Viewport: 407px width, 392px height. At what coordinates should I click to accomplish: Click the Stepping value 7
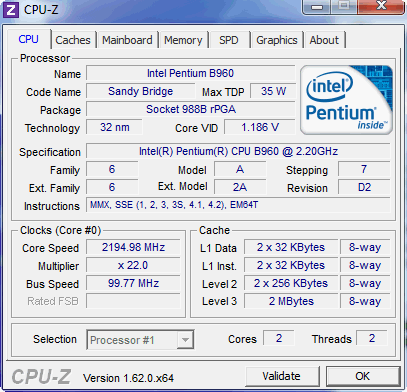(x=364, y=169)
